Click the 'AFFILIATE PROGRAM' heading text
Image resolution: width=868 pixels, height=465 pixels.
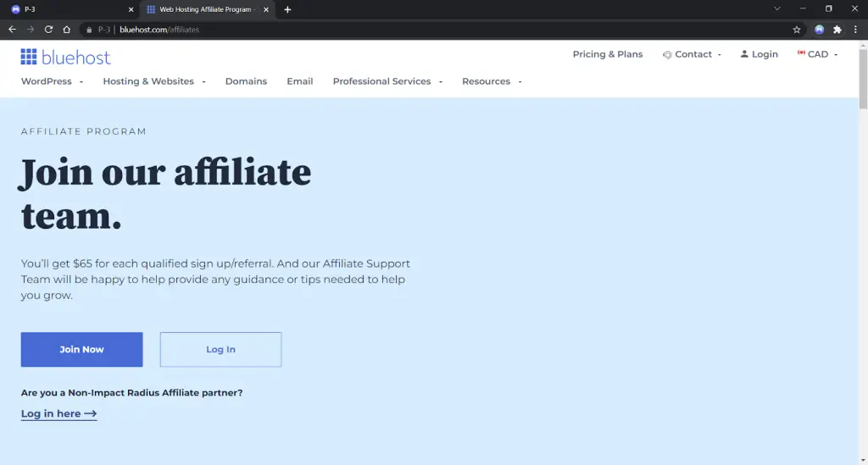(84, 131)
